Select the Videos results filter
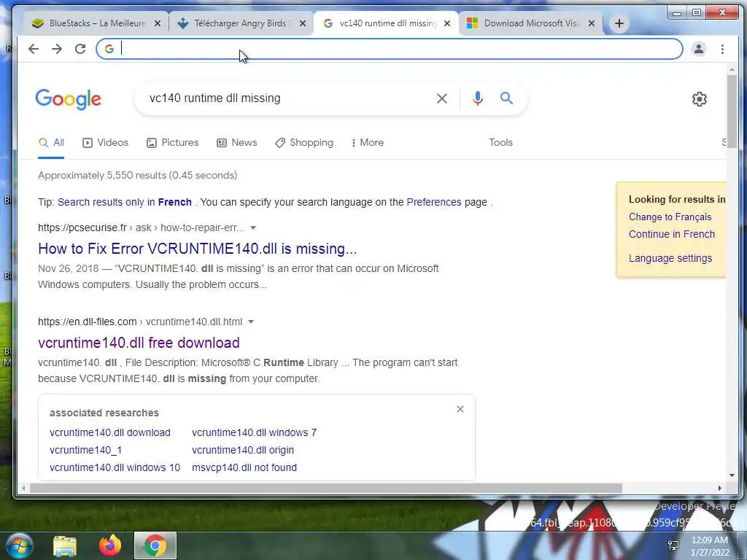Image resolution: width=747 pixels, height=560 pixels. (105, 142)
